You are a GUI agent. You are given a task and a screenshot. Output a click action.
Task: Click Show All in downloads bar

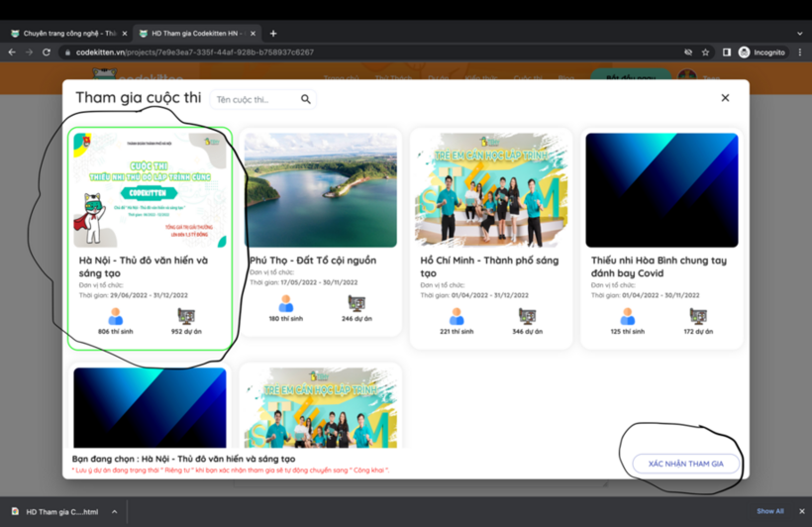(x=769, y=512)
